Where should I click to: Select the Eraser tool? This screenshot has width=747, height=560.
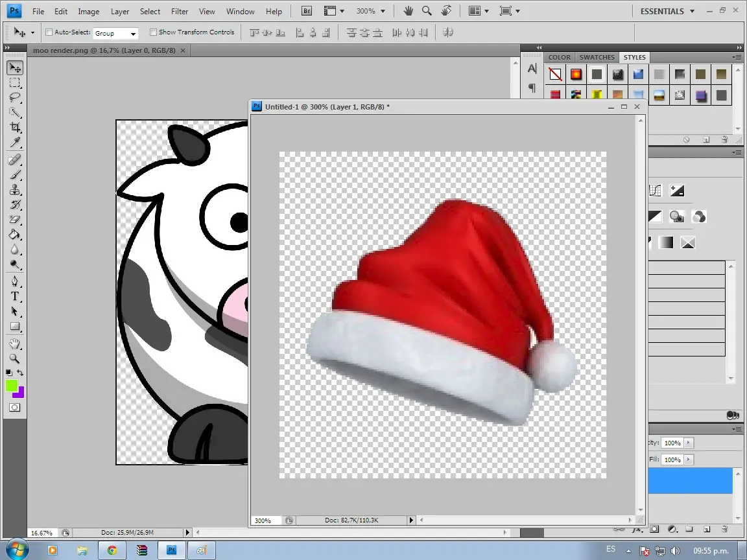[x=15, y=220]
